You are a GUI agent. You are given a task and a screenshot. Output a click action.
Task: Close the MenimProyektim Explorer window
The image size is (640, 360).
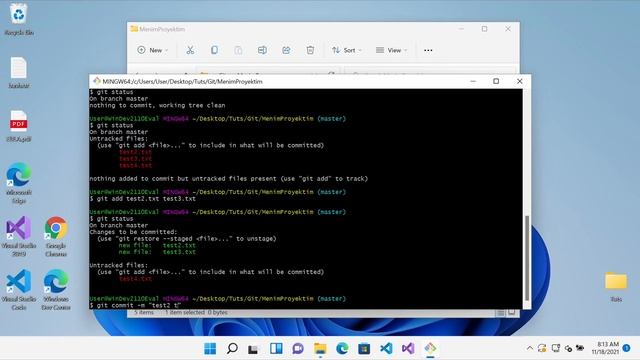pos(508,29)
